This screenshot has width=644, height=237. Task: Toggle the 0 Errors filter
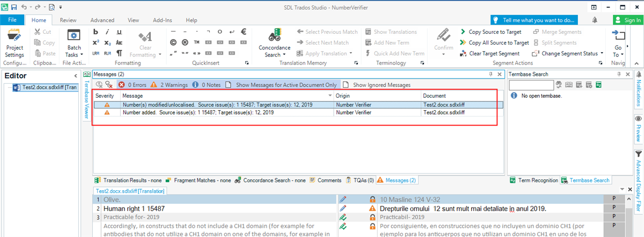click(132, 85)
